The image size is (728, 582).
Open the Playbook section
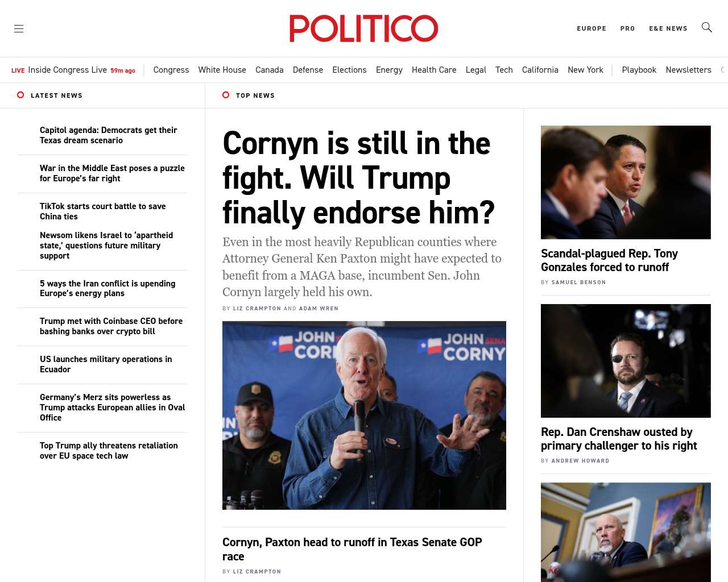(639, 70)
